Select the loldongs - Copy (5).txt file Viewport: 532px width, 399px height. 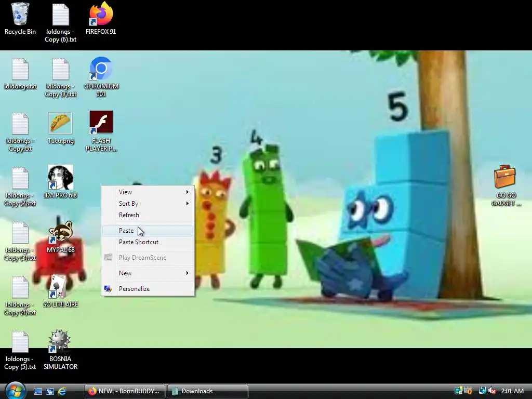pyautogui.click(x=20, y=351)
